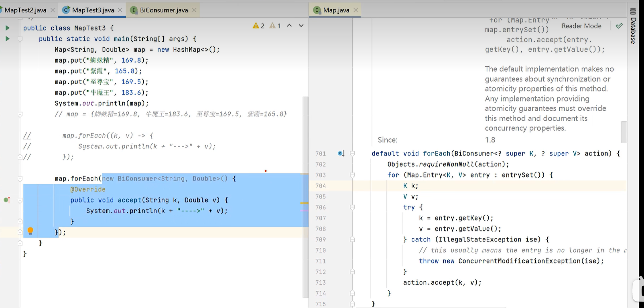Click the IllegalStateException text at line 709
The height and width of the screenshot is (308, 644).
[480, 239]
